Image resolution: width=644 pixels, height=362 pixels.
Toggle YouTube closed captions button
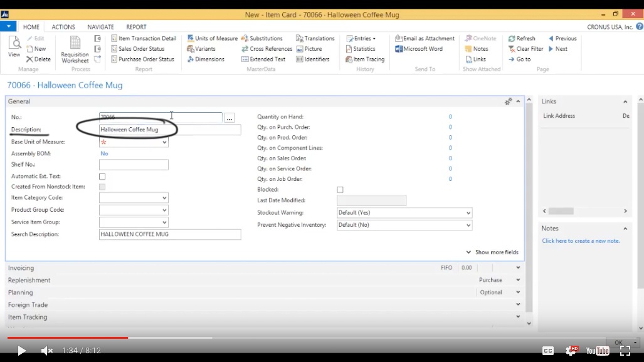[547, 351]
